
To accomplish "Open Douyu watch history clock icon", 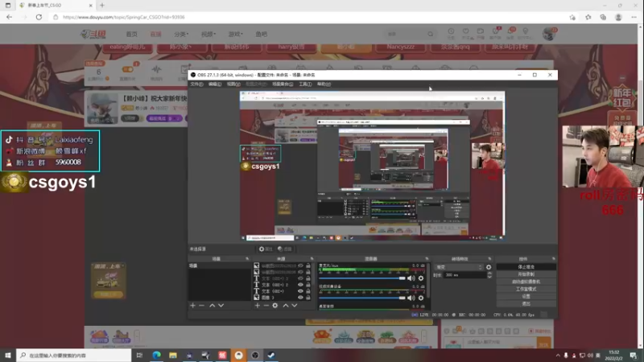I will (451, 33).
